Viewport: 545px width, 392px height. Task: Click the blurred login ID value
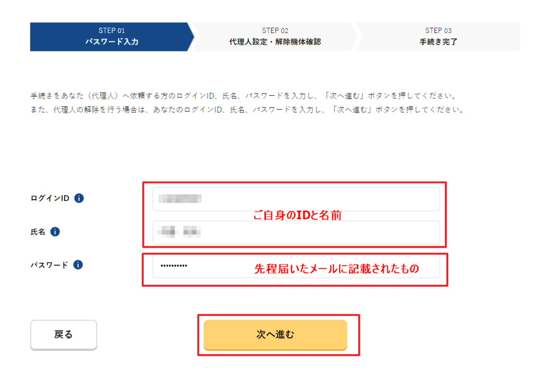click(180, 199)
